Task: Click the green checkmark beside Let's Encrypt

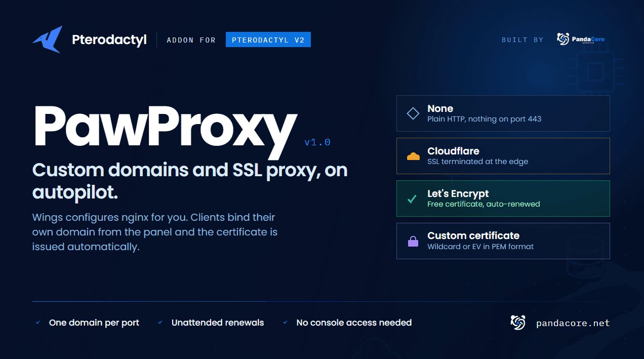Action: coord(412,198)
